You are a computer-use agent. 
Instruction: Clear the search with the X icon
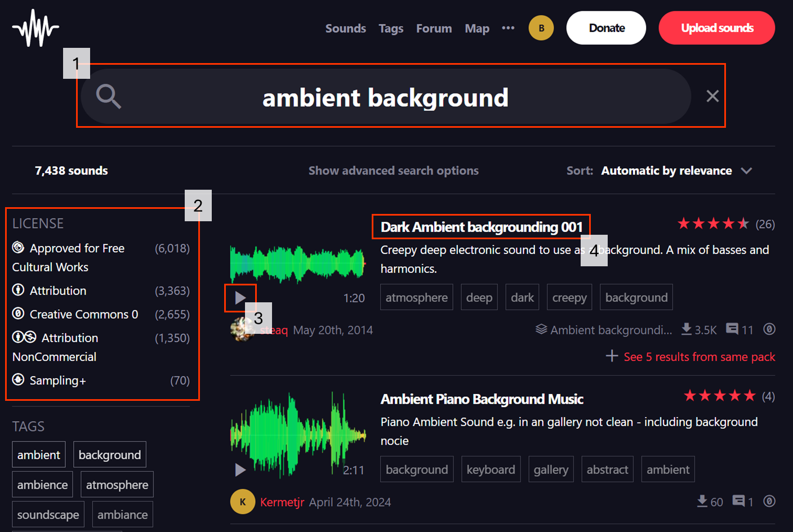712,96
